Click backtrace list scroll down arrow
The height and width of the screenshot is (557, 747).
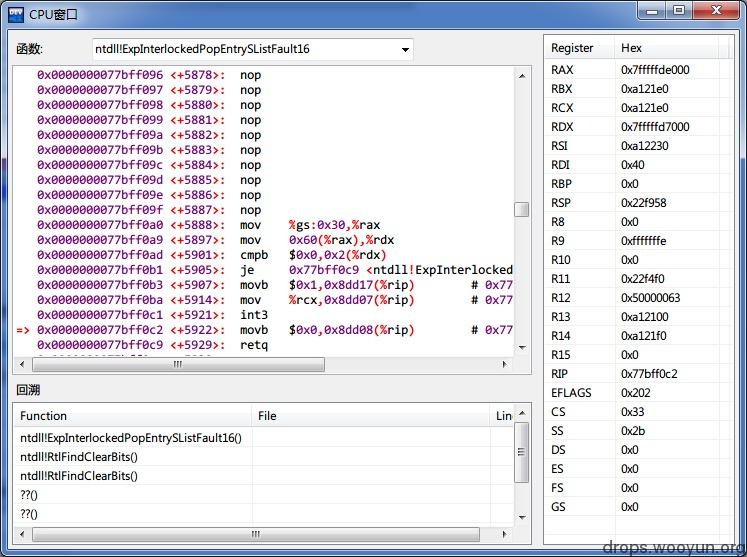point(522,517)
